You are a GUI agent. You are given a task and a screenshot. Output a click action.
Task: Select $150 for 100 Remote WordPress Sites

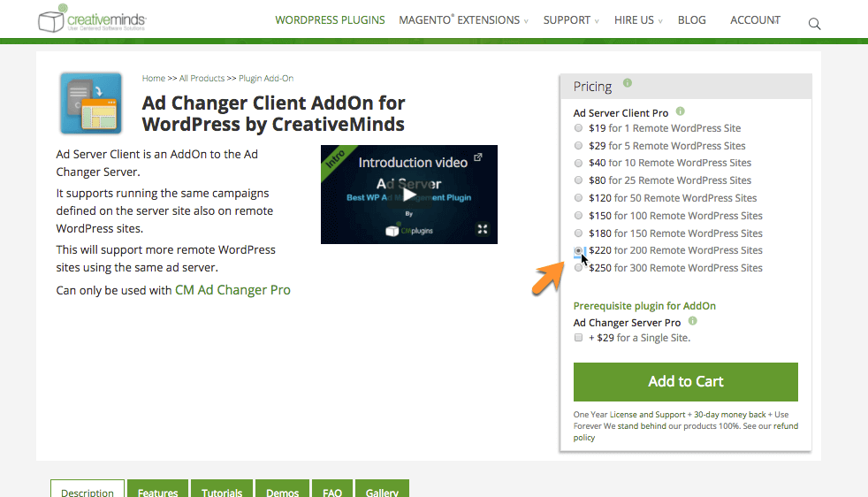(578, 216)
